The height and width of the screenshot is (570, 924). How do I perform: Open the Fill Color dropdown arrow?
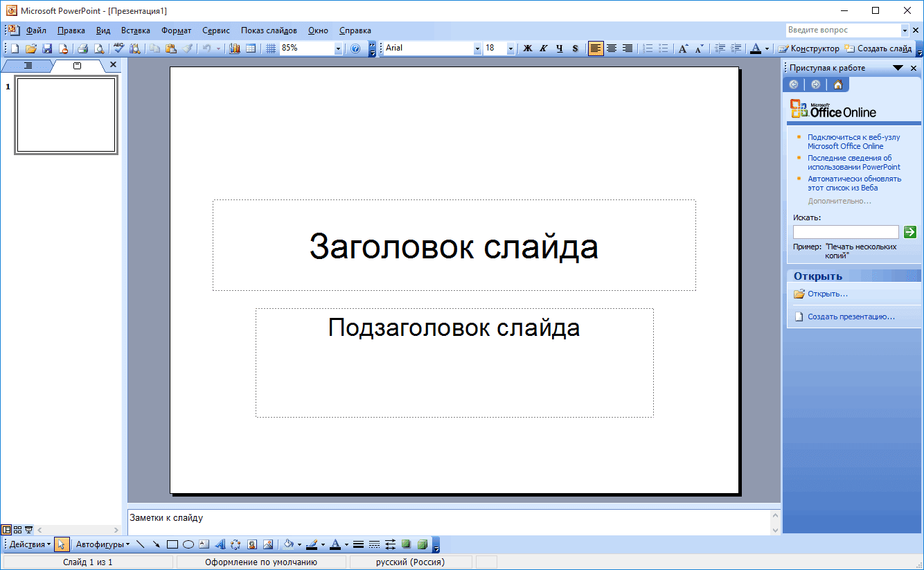299,544
